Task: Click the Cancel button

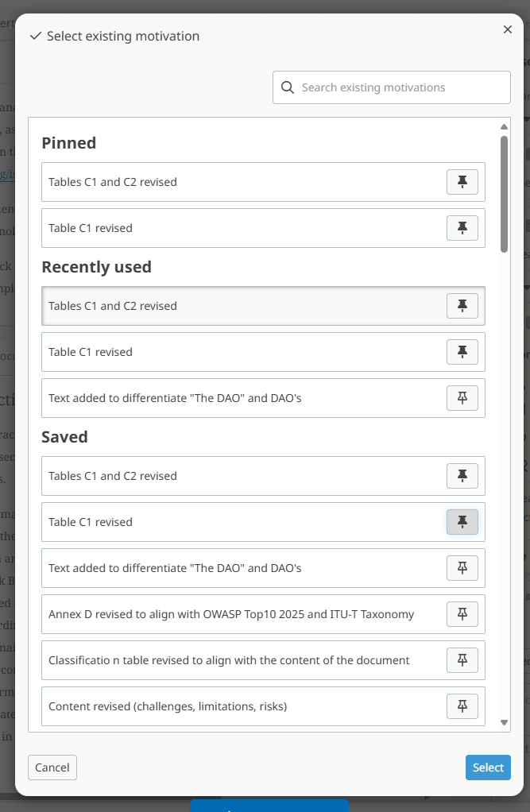Action: tap(52, 768)
